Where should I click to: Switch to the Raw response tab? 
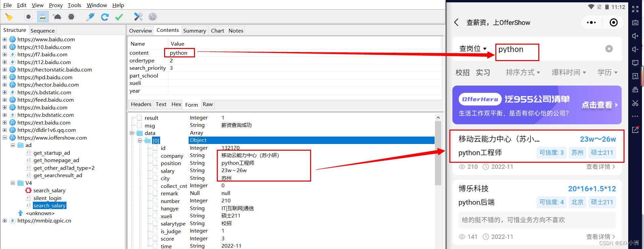[x=208, y=104]
